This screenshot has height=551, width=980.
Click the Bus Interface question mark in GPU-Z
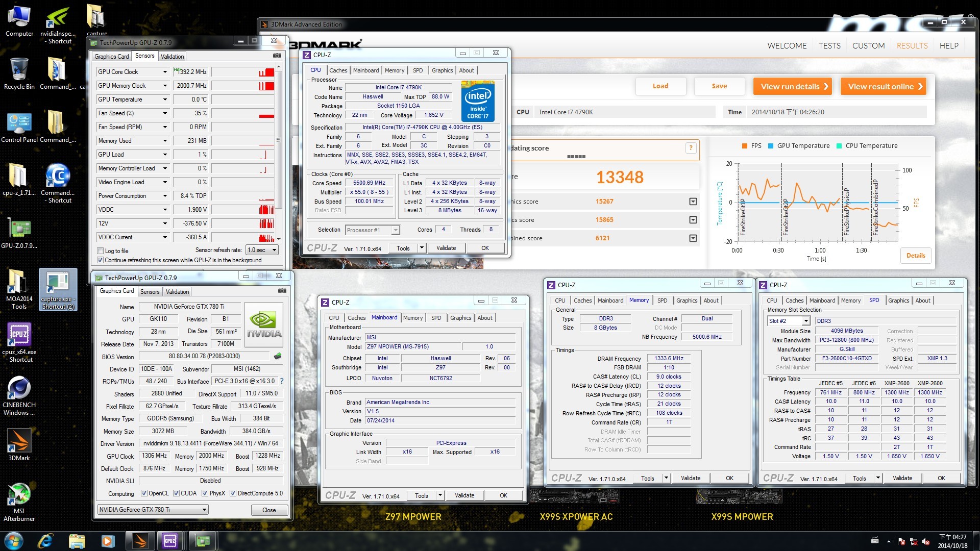point(282,381)
